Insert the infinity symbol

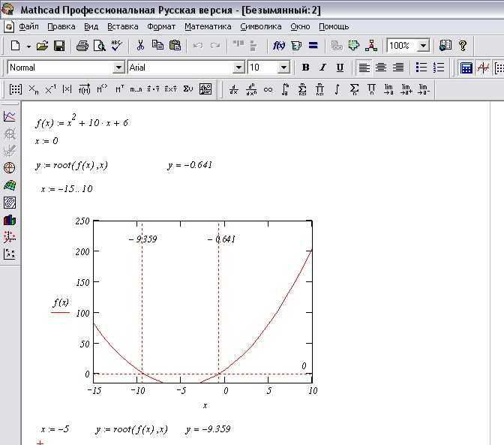click(x=268, y=89)
